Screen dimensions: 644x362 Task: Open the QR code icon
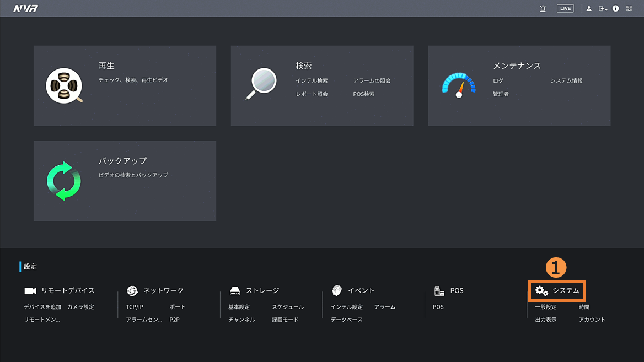[x=629, y=8]
